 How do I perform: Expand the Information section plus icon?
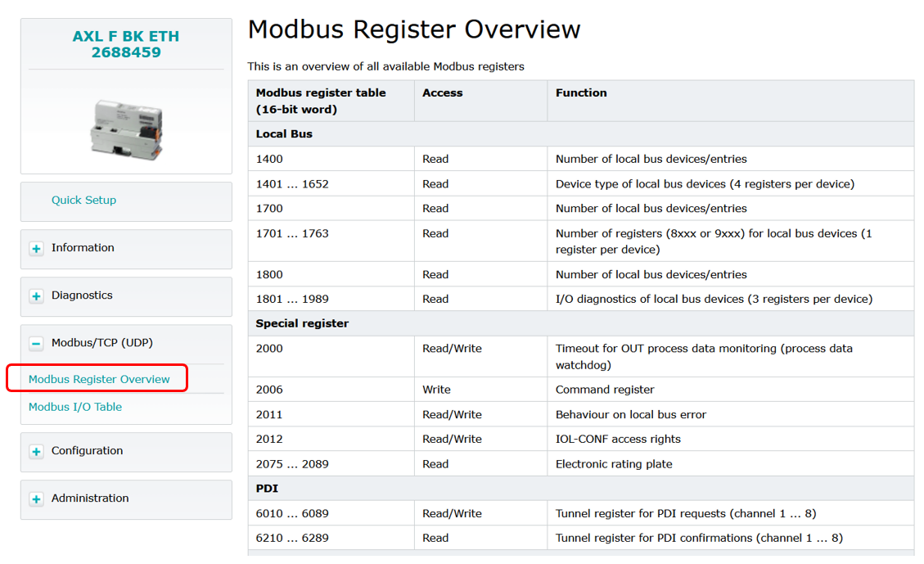point(36,249)
